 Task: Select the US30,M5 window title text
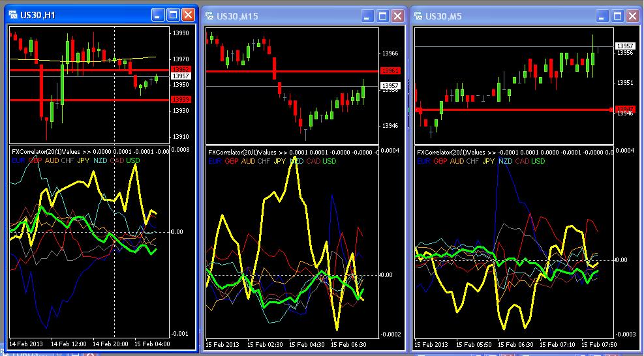444,17
